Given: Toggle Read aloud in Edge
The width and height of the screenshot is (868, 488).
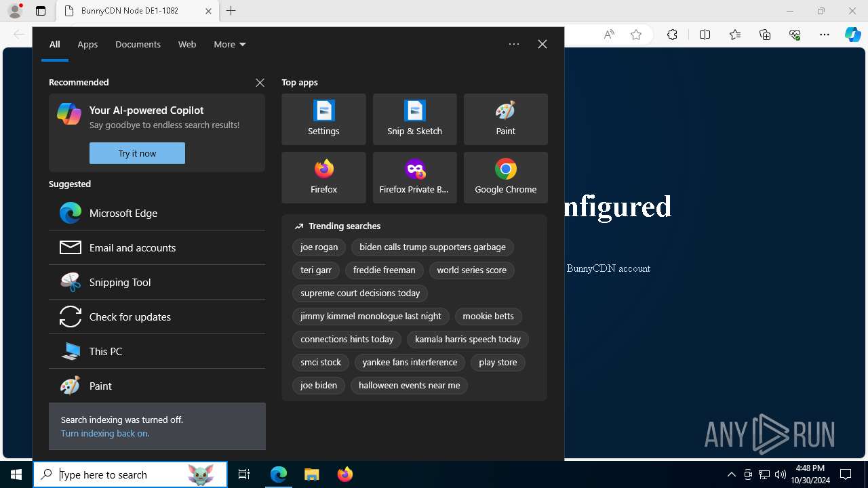Looking at the screenshot, I should (x=609, y=35).
